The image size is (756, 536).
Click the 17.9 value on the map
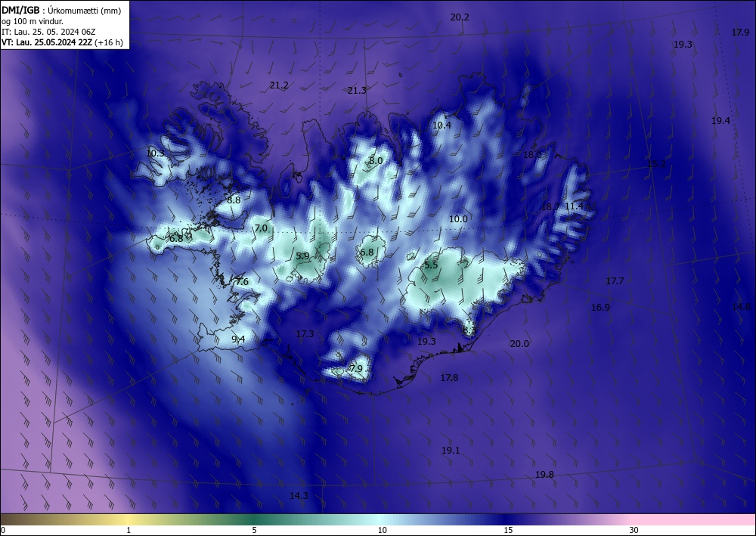740,33
